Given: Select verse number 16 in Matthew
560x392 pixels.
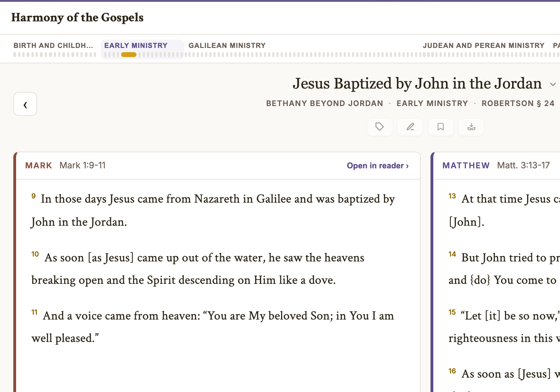Looking at the screenshot, I should tap(452, 371).
